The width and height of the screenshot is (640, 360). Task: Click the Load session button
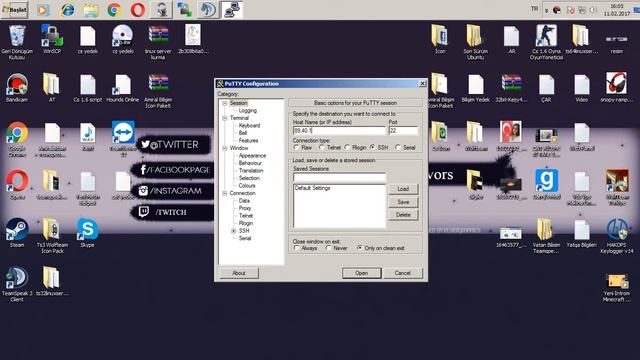(x=403, y=189)
